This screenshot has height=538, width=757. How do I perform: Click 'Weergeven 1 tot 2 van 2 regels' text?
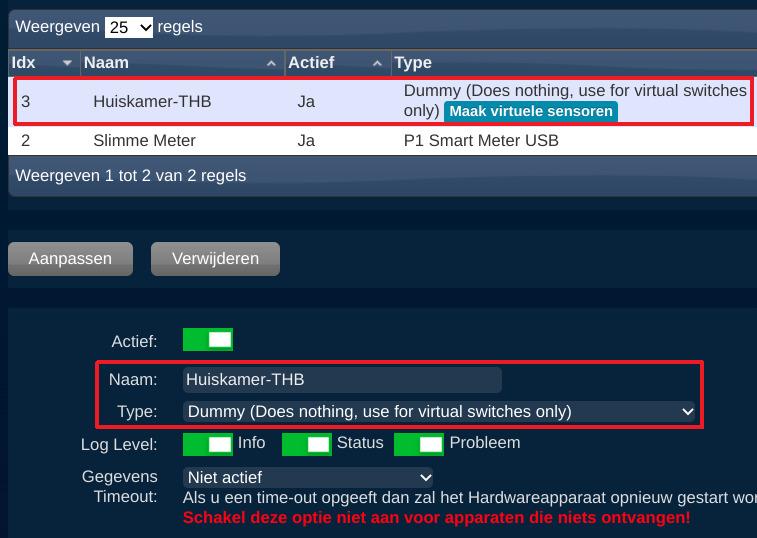tap(131, 176)
